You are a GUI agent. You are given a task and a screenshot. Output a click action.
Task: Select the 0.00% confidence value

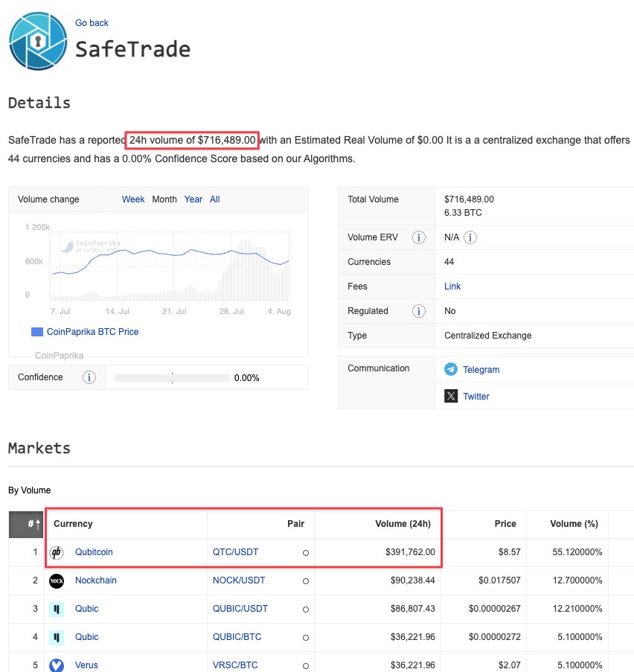click(246, 378)
